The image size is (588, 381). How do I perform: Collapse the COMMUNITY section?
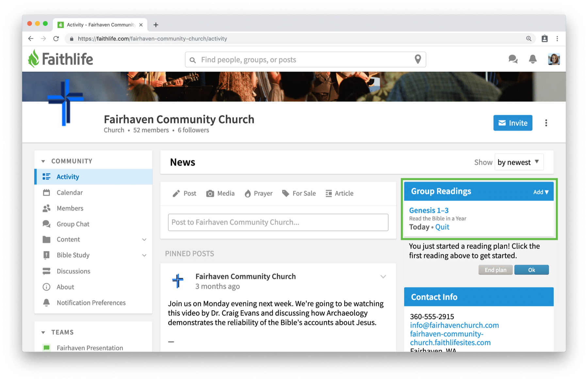click(x=43, y=161)
